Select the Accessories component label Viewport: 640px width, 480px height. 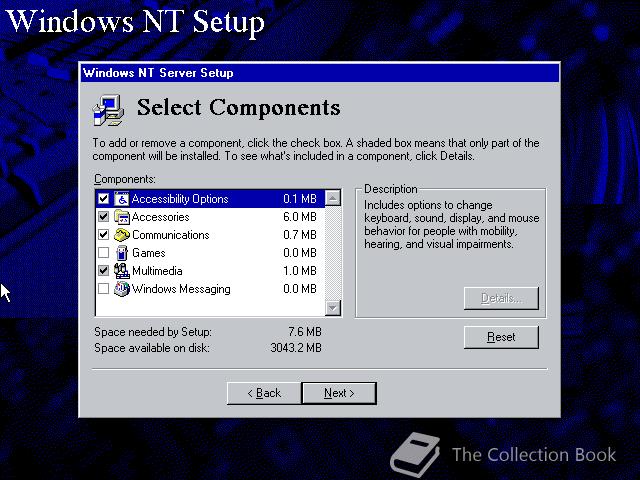161,217
